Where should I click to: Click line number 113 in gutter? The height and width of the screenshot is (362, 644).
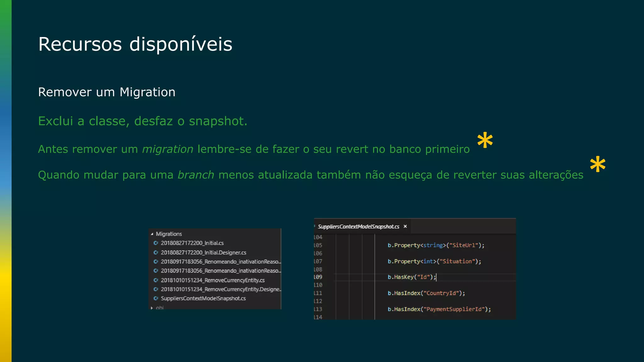(318, 309)
